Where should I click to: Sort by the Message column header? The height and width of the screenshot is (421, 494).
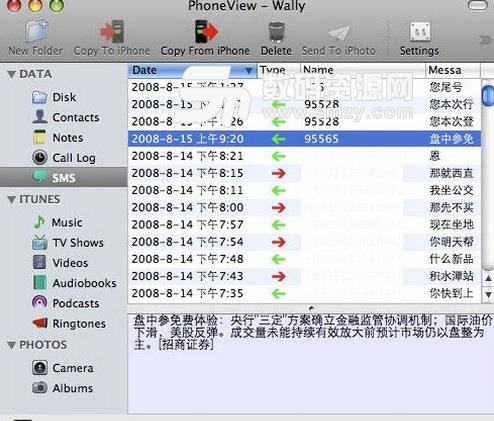(x=453, y=70)
